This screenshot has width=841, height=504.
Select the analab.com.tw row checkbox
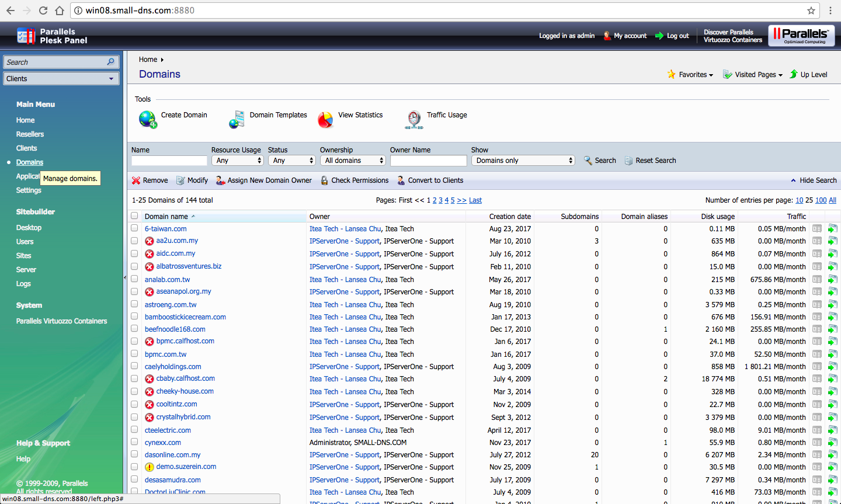[x=134, y=279]
